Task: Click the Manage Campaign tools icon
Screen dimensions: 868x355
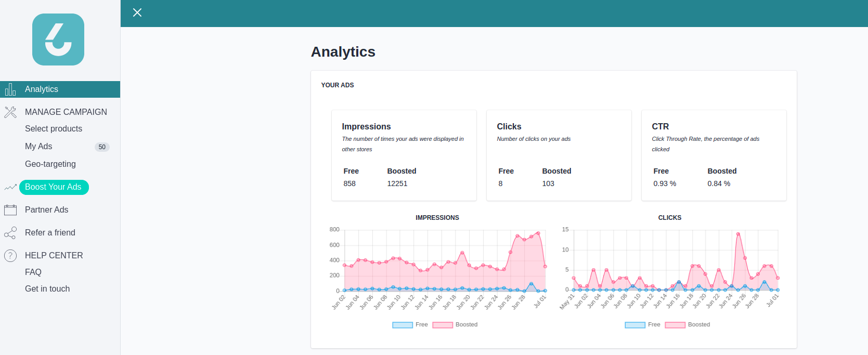Action: [10, 112]
